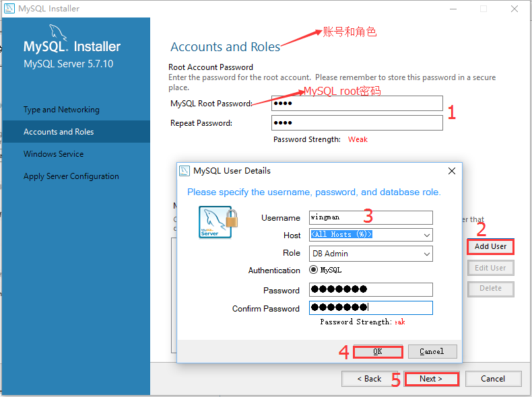Go to Type and Networking step
Viewport: 532px width, 397px height.
point(61,110)
